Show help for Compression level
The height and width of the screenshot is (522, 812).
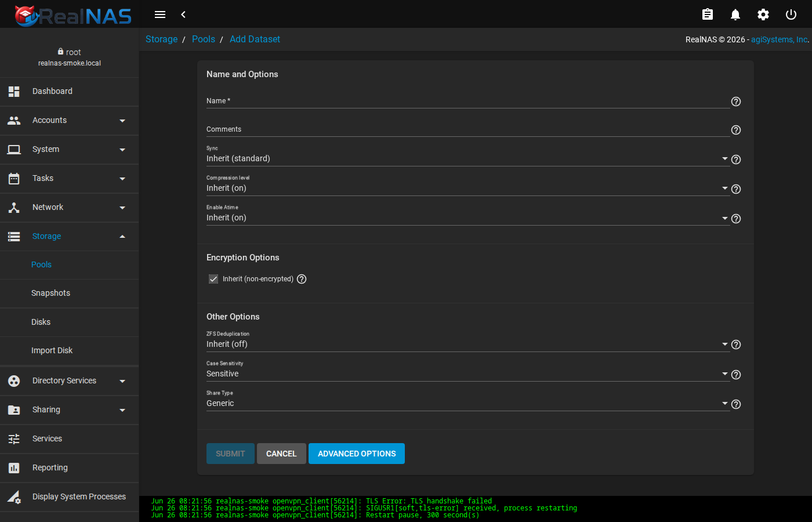736,189
